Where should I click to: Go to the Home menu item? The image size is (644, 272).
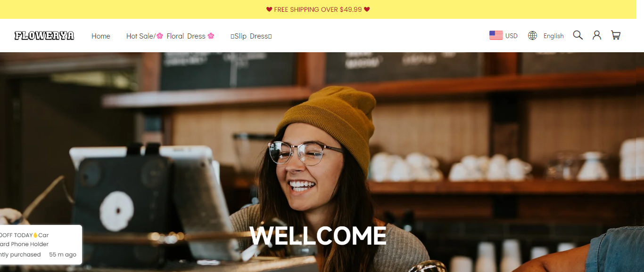pos(101,36)
